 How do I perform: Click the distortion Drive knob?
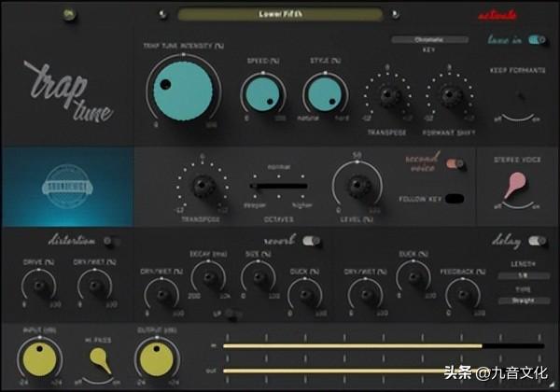(x=38, y=286)
